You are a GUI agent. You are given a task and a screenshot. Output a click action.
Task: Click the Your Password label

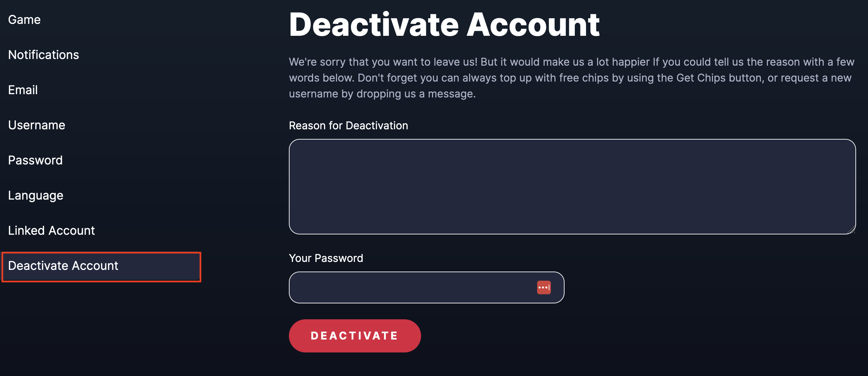pos(326,258)
